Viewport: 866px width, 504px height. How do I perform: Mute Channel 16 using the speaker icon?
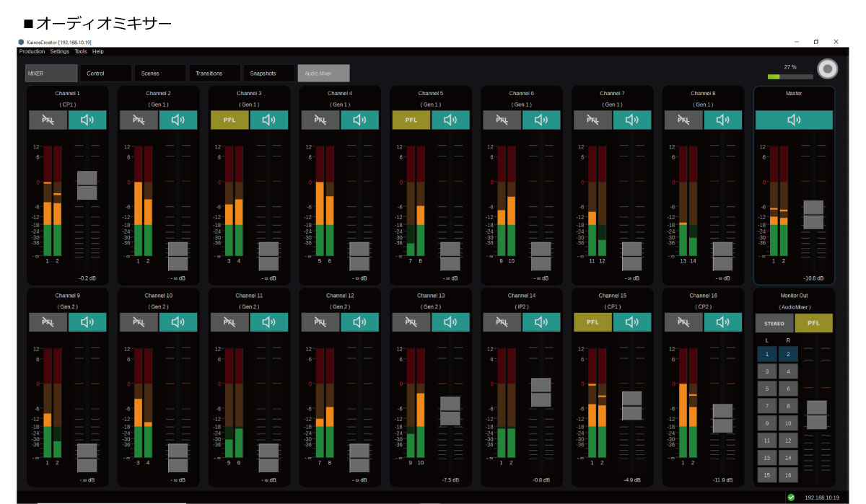click(722, 322)
